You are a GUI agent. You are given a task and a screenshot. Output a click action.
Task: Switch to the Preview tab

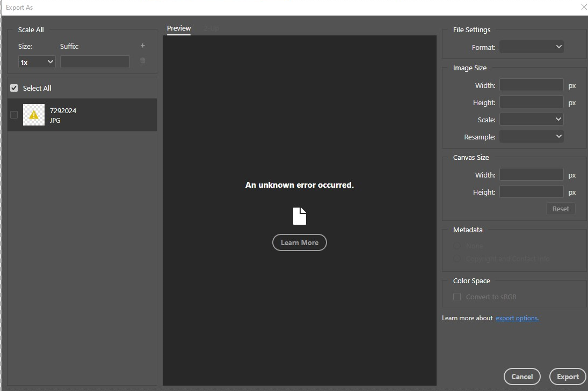click(x=179, y=28)
